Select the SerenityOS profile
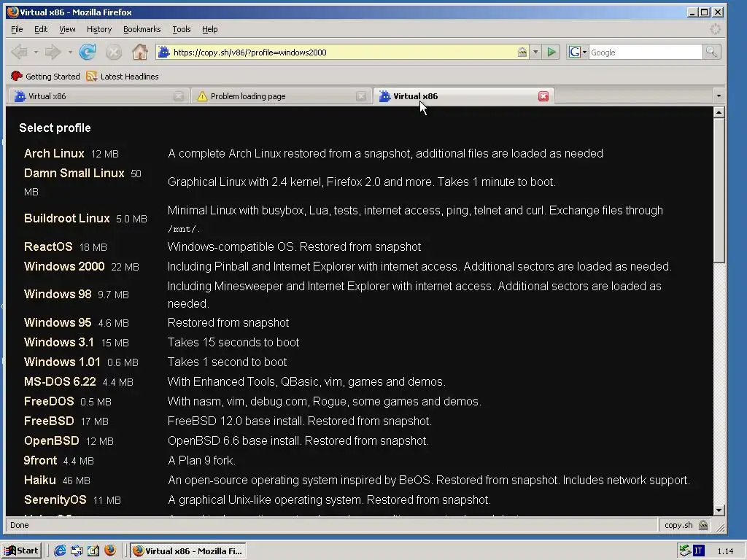This screenshot has height=560, width=747. (x=55, y=499)
